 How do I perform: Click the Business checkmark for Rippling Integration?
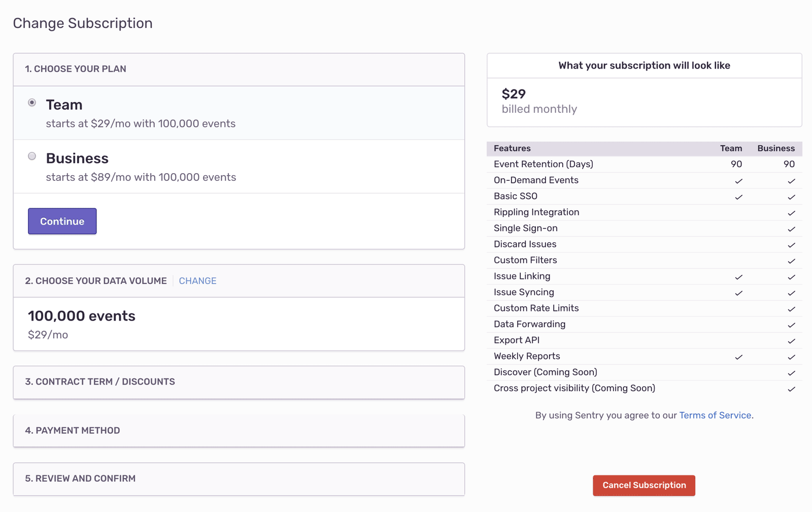coord(791,213)
